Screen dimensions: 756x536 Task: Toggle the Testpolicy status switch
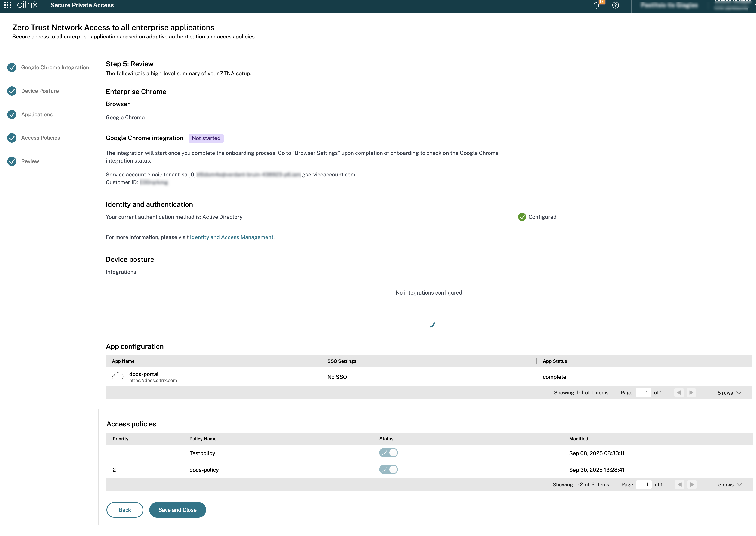pyautogui.click(x=388, y=453)
